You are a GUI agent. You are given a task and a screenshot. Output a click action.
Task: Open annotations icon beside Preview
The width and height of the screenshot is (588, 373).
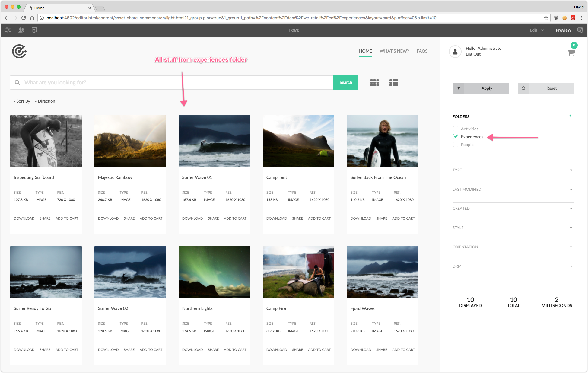tap(580, 30)
